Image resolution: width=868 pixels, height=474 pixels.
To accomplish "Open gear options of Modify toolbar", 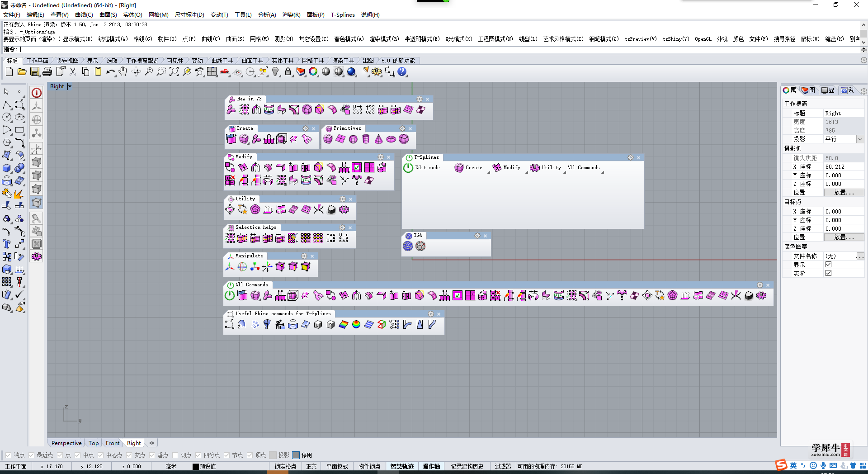I will (x=381, y=157).
